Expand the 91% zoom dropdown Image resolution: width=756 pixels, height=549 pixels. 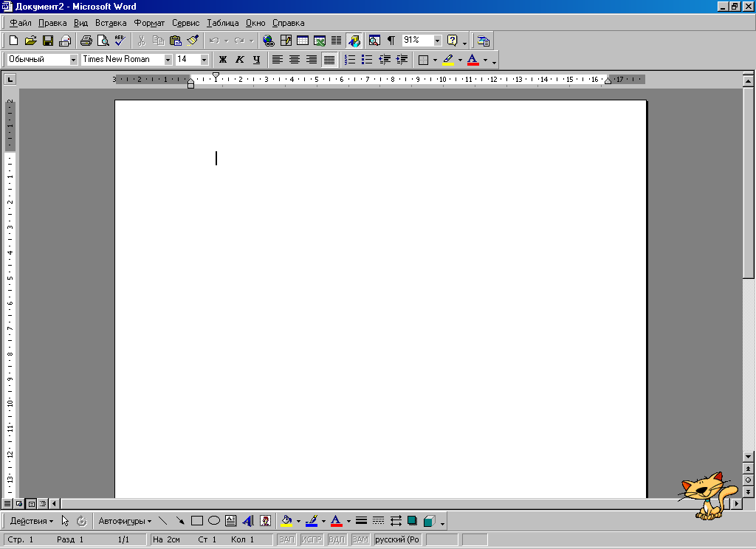(x=437, y=41)
